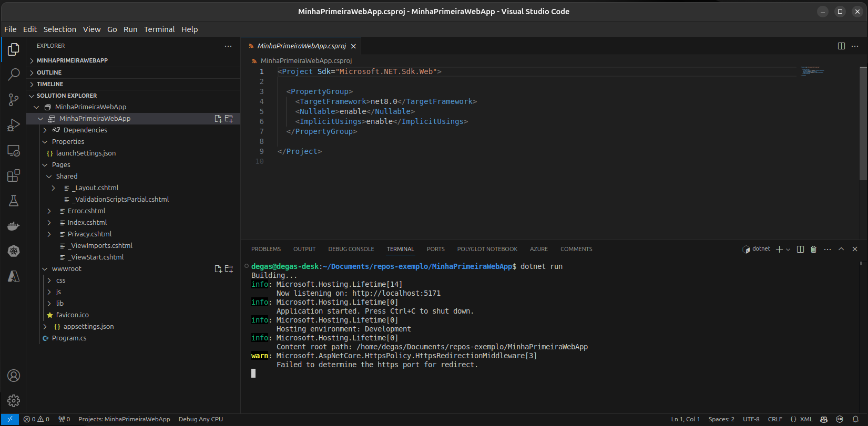The image size is (868, 426).
Task: Open terminal panel more actions ellipsis
Action: [x=828, y=249]
